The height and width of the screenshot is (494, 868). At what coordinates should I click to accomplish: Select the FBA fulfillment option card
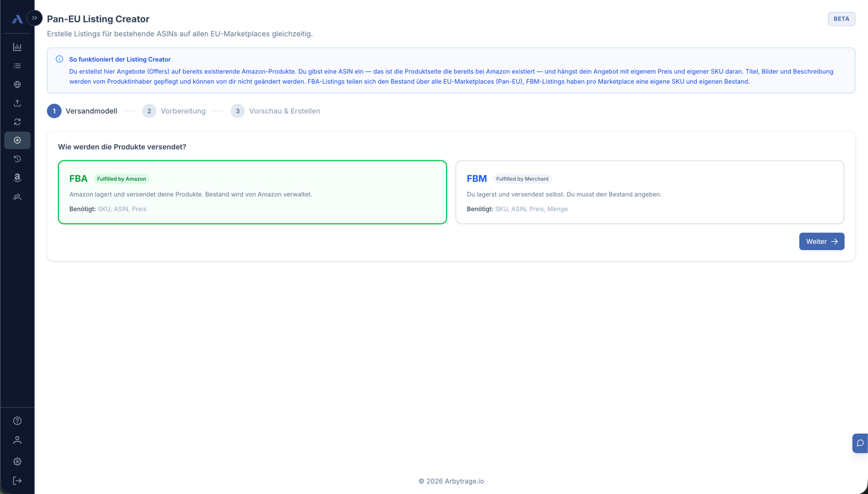252,191
